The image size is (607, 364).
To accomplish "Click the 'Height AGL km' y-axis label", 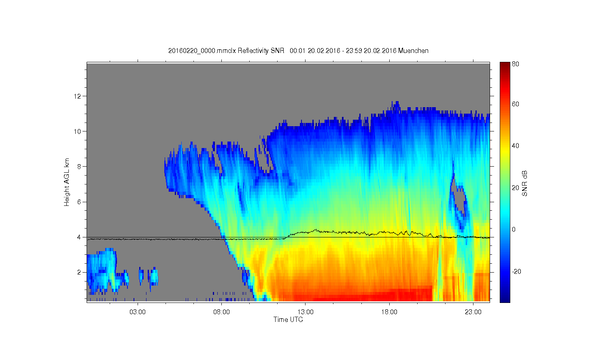I will (x=67, y=182).
